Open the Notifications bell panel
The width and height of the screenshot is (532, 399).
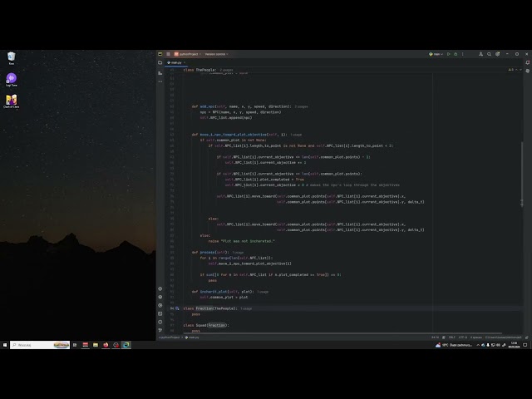coord(528,62)
